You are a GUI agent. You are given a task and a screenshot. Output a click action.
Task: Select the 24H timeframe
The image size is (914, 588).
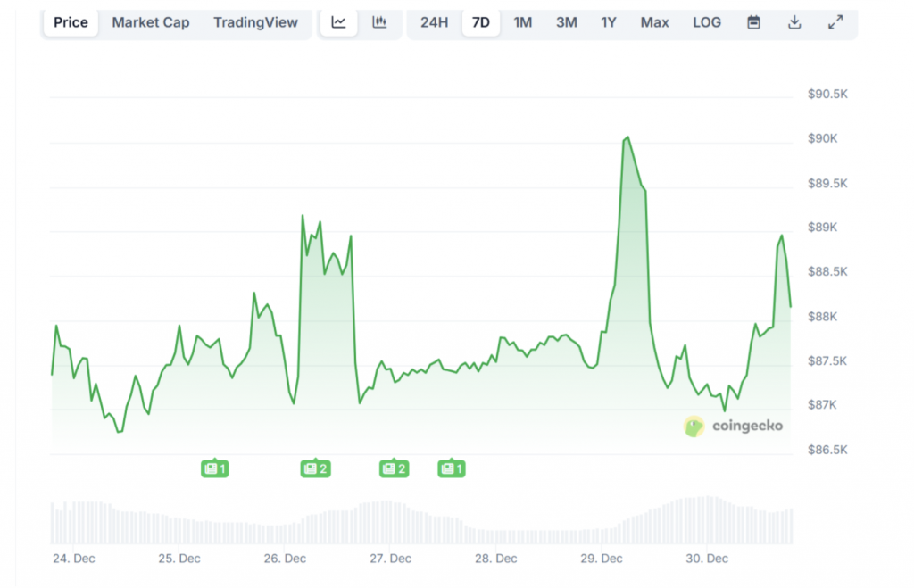tap(435, 22)
